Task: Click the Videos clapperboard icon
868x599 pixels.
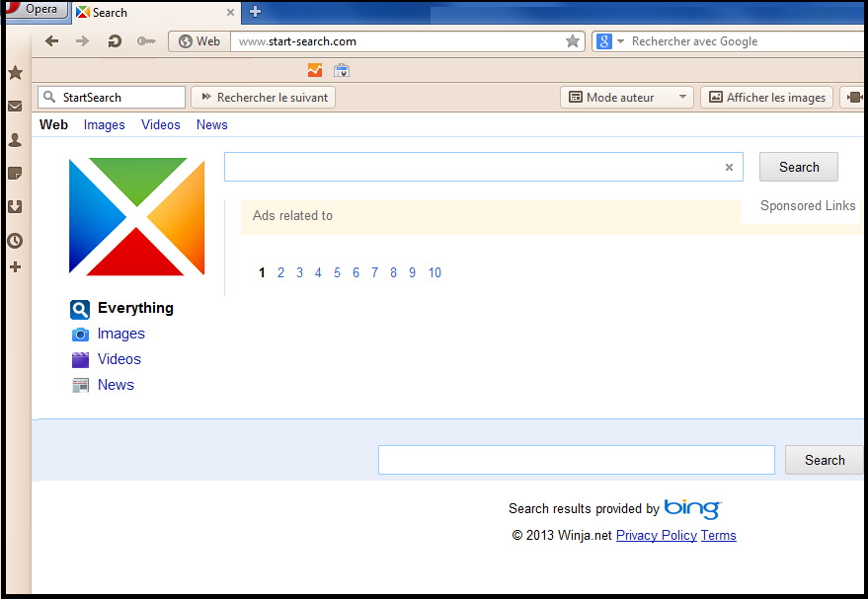Action: point(80,359)
